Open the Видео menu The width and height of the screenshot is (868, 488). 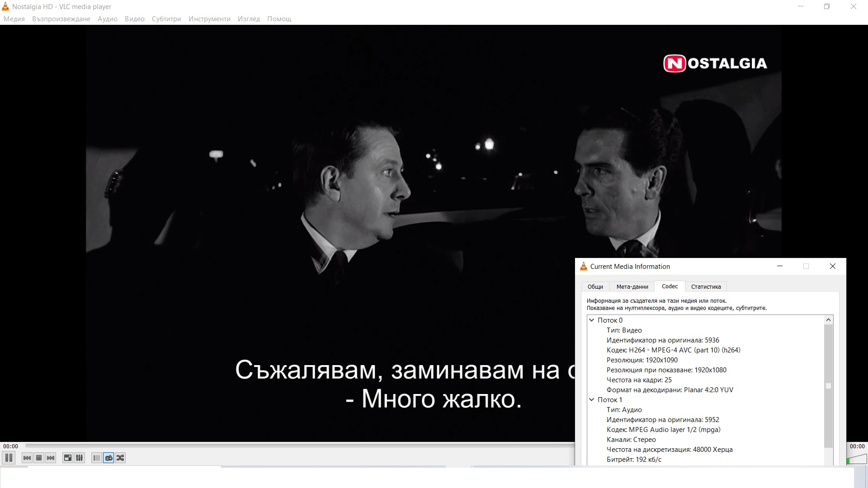[135, 19]
